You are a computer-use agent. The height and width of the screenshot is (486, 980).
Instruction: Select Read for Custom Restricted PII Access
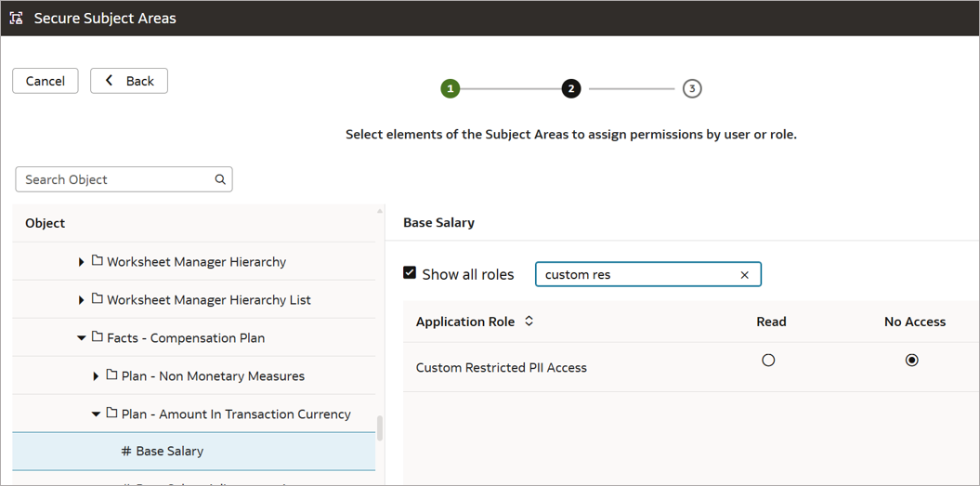(x=768, y=361)
